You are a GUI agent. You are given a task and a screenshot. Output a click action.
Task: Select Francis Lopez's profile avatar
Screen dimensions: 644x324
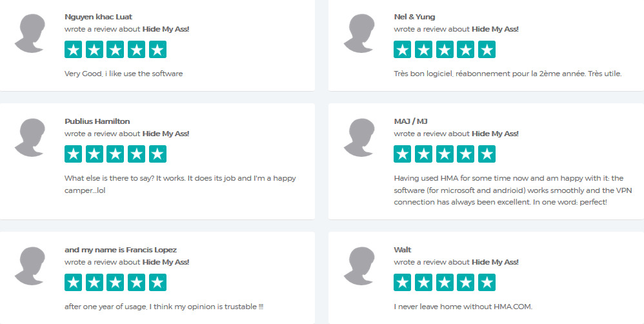[x=30, y=267]
